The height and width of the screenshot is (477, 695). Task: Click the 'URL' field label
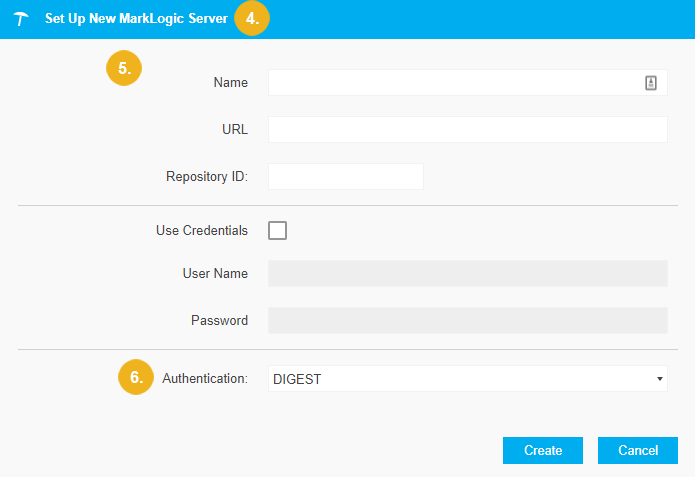[235, 129]
